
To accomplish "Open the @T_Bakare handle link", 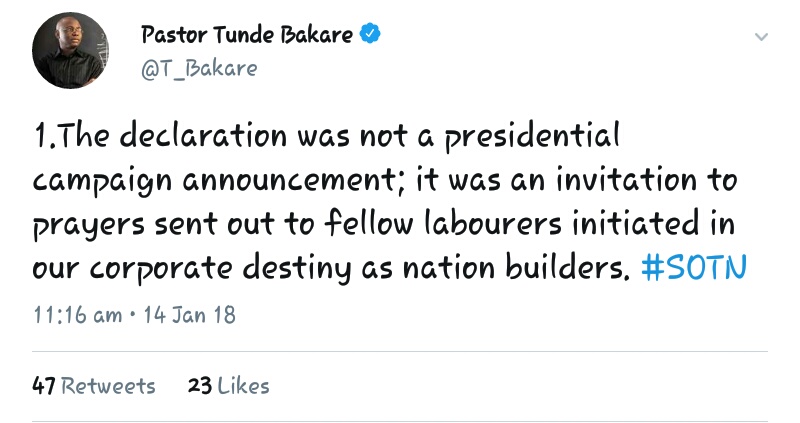I will point(199,68).
